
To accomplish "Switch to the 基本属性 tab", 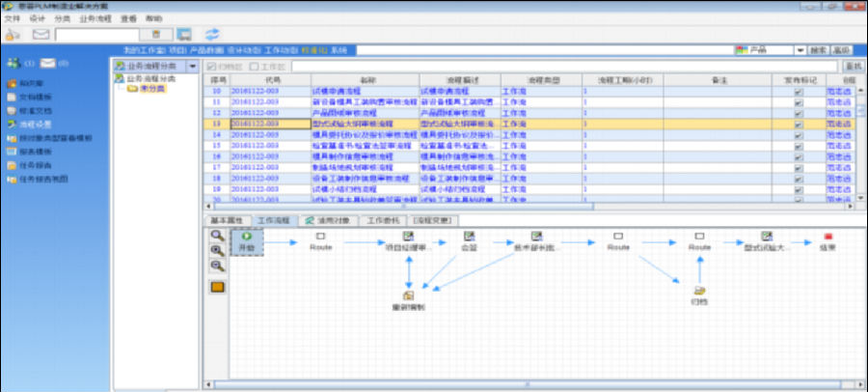I will (228, 221).
